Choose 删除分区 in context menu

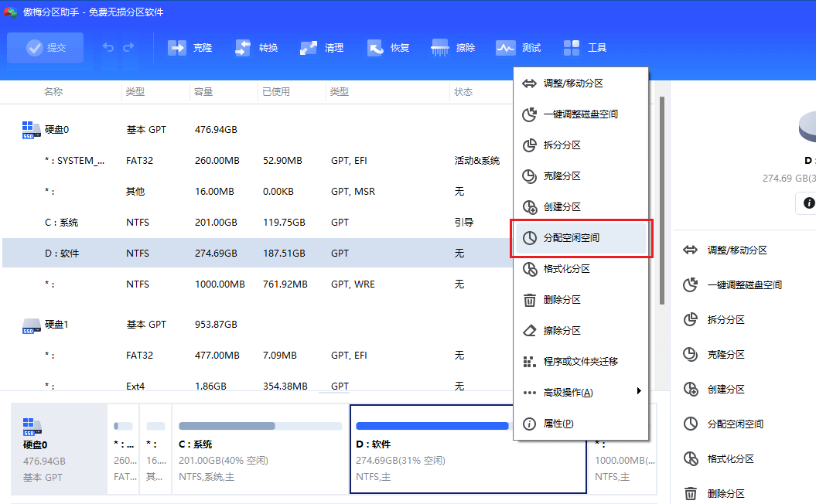pyautogui.click(x=581, y=300)
